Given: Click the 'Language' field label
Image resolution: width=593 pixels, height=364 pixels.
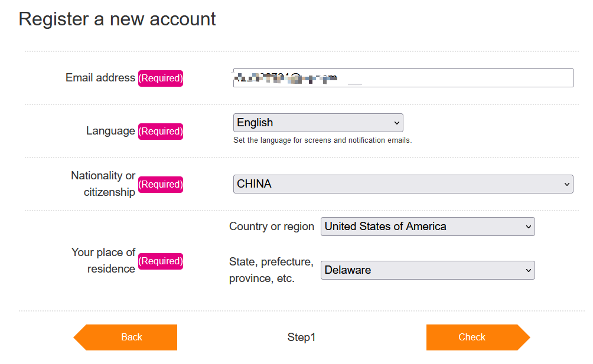Looking at the screenshot, I should coord(110,131).
